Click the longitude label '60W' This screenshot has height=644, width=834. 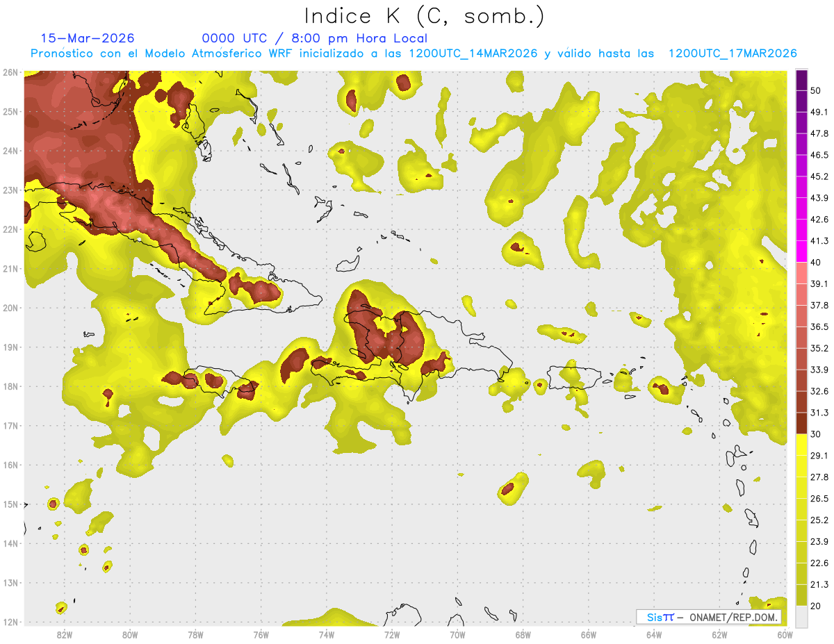(785, 634)
